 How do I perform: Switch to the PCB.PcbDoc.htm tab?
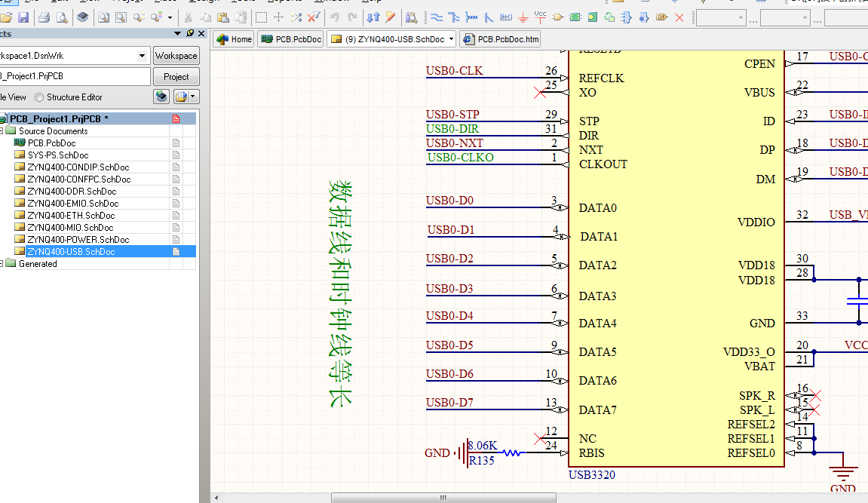tap(501, 39)
